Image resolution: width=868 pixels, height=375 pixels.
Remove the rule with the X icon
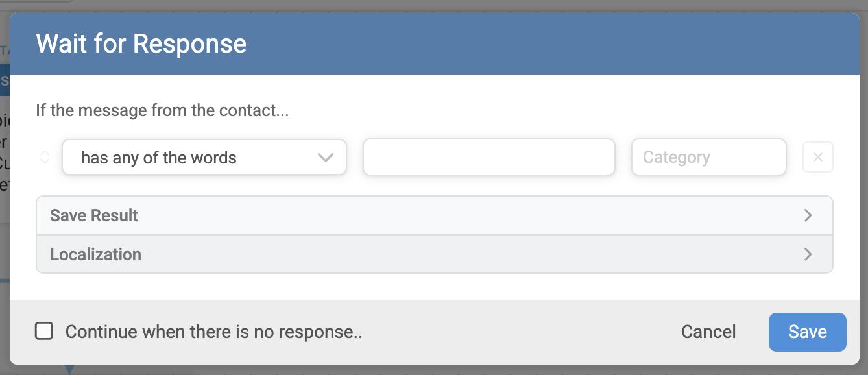click(x=818, y=157)
